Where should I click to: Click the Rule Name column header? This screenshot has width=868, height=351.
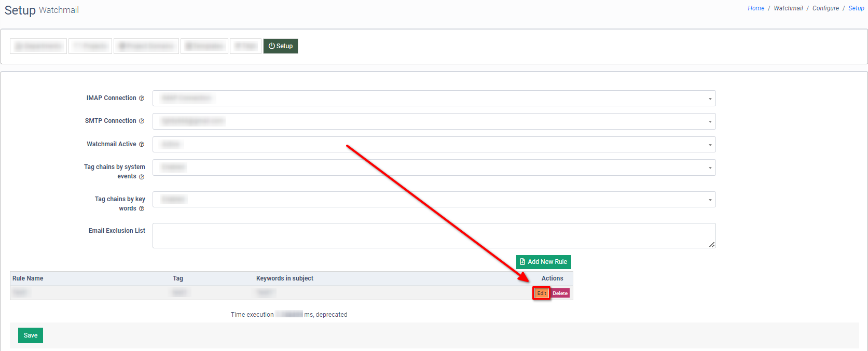[28, 278]
